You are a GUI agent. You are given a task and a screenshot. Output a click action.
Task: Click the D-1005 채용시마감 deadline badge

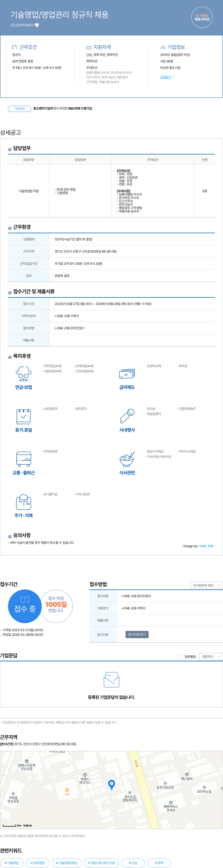click(x=202, y=18)
